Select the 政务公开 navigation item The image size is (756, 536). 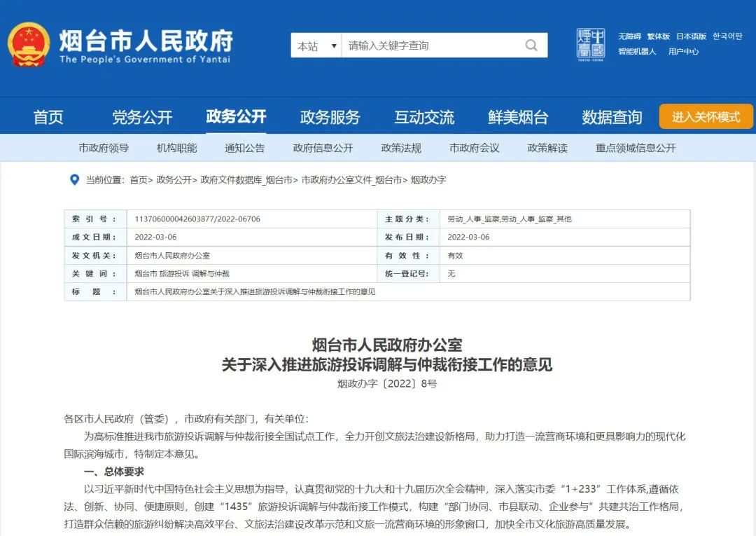[x=237, y=116]
